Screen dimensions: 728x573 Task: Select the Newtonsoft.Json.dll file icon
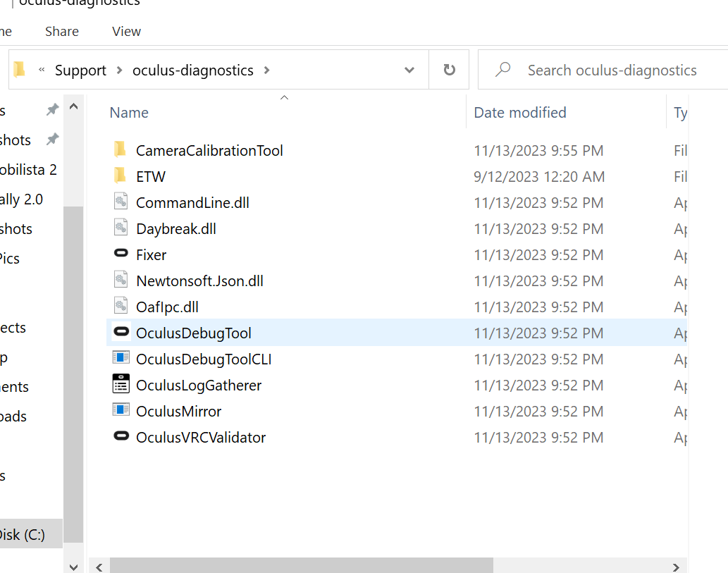pyautogui.click(x=121, y=280)
